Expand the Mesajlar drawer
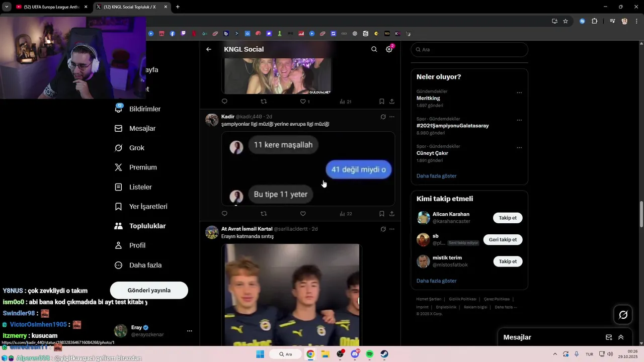The height and width of the screenshot is (362, 644). point(621,337)
